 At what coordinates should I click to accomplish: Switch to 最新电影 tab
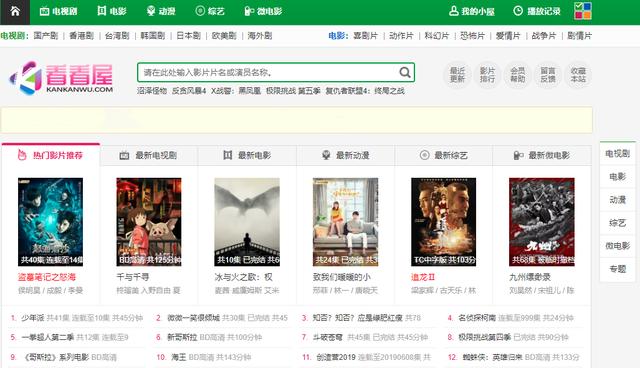[x=247, y=155]
